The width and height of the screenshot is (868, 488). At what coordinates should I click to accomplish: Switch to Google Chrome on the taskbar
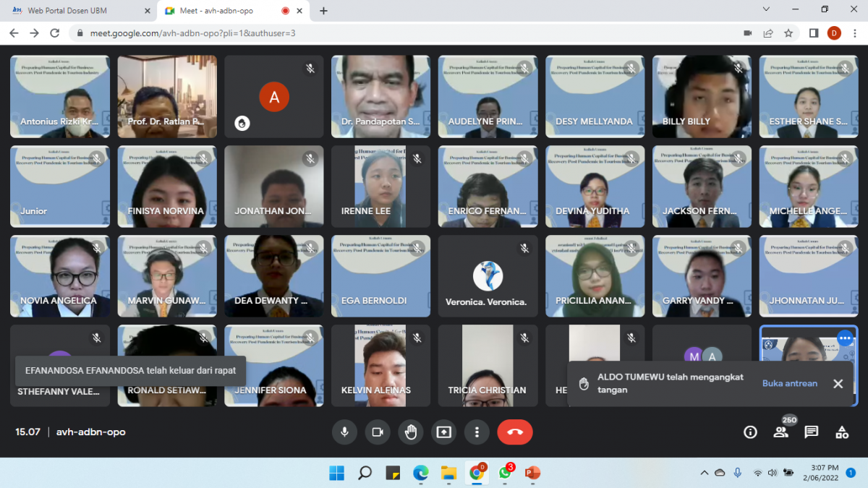[477, 473]
